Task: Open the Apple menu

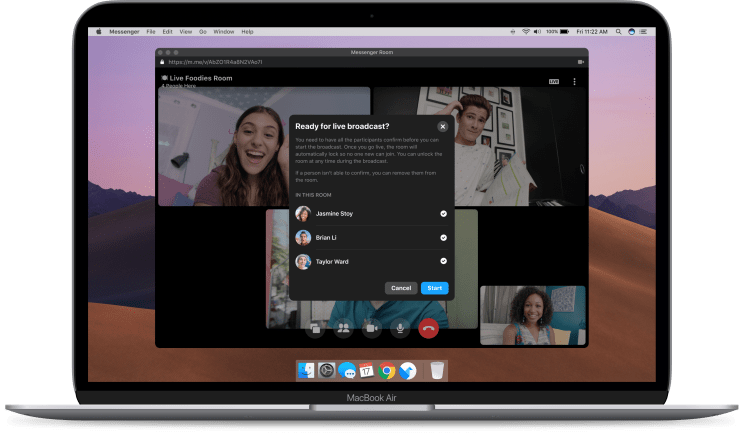Action: [x=98, y=32]
